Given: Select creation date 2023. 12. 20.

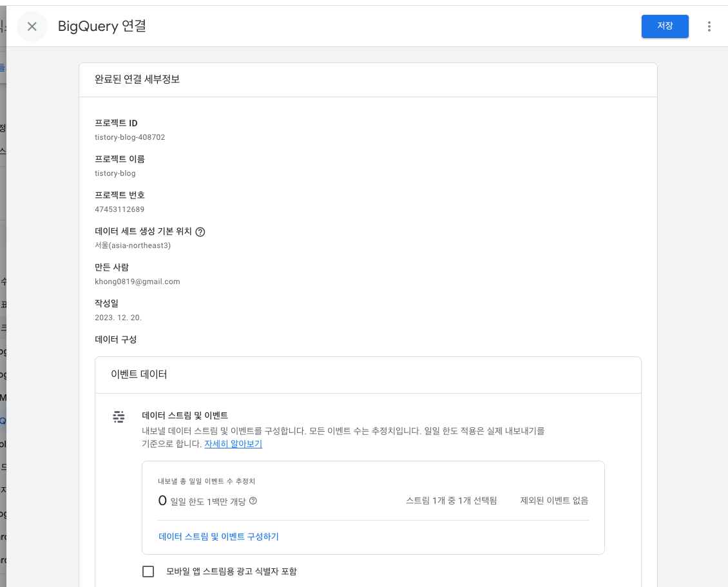Looking at the screenshot, I should 118,318.
